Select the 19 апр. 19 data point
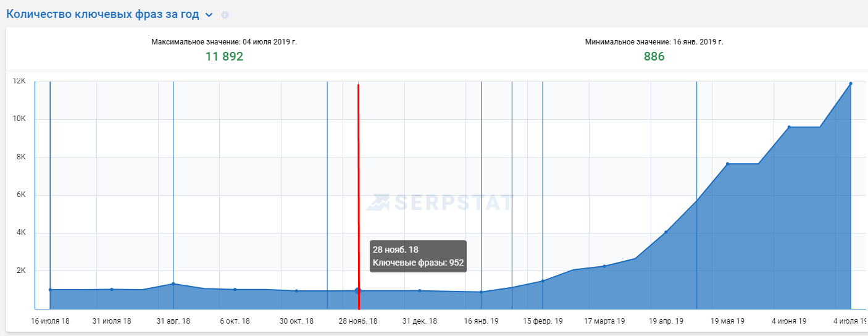Viewport: 868px width, 336px height. coord(666,232)
